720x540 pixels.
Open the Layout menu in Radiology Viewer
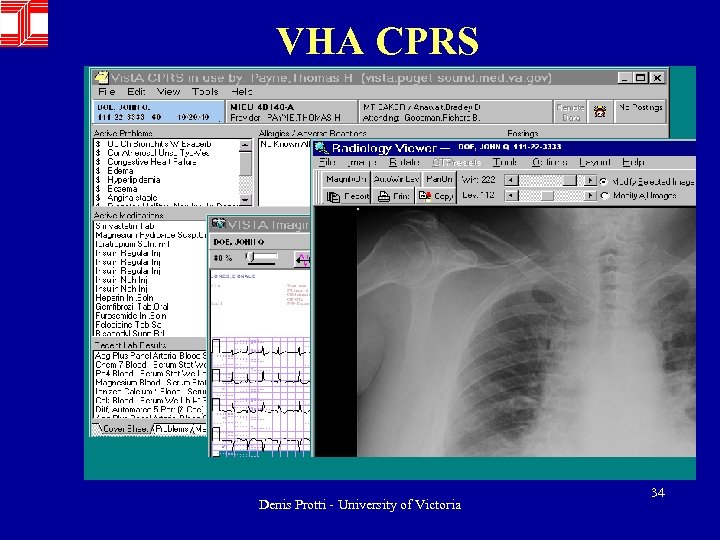(x=595, y=162)
